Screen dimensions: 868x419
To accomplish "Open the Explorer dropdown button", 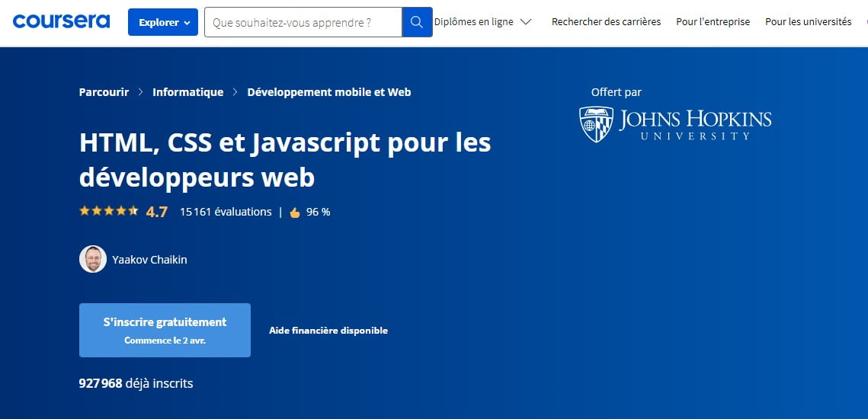I will 163,22.
